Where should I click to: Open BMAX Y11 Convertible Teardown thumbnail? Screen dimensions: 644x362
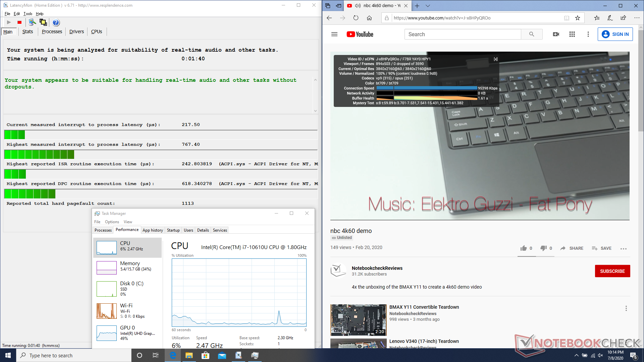pos(358,320)
